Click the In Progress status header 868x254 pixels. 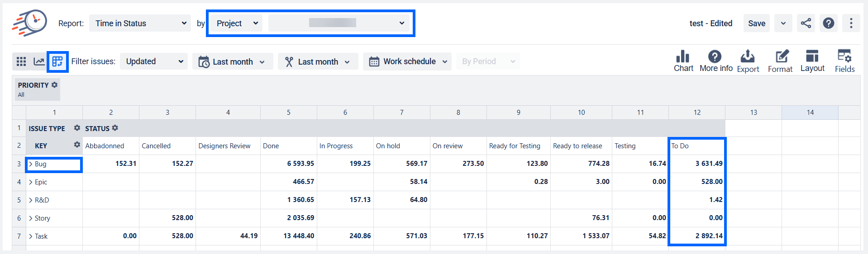click(x=345, y=146)
